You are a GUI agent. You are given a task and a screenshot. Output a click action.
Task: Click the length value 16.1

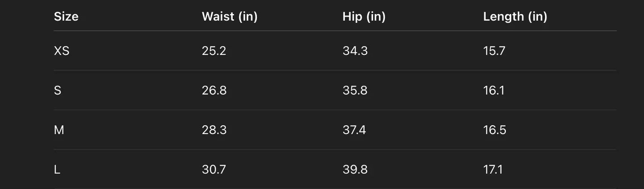coord(493,90)
